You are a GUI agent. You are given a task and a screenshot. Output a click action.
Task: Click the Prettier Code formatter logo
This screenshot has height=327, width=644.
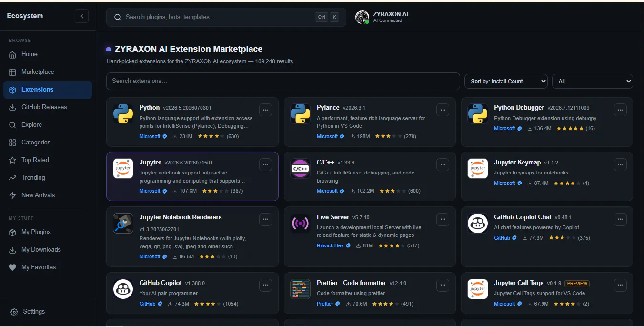pos(300,289)
